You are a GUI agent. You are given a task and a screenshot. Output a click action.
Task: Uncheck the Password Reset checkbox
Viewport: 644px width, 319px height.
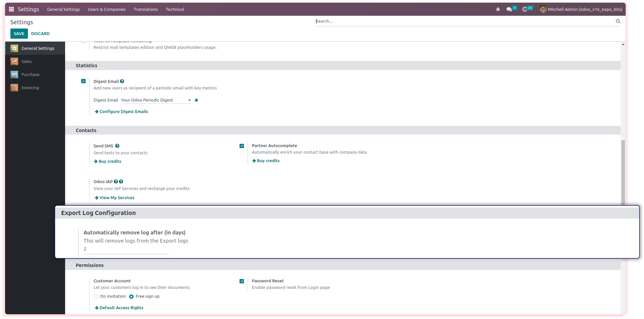pyautogui.click(x=242, y=281)
